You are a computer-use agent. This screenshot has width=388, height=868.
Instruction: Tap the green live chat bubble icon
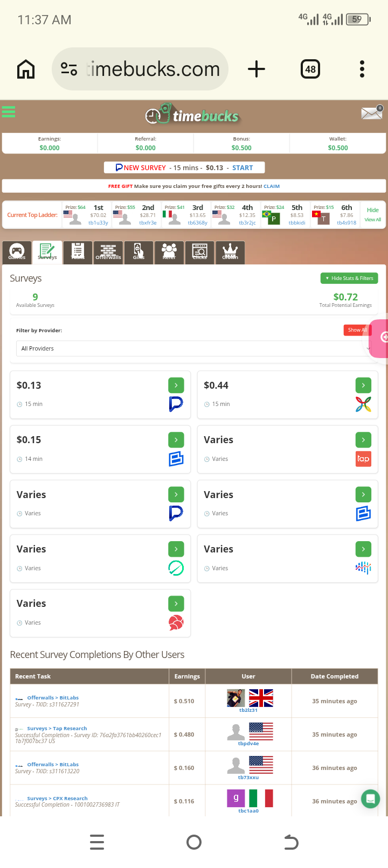click(370, 799)
